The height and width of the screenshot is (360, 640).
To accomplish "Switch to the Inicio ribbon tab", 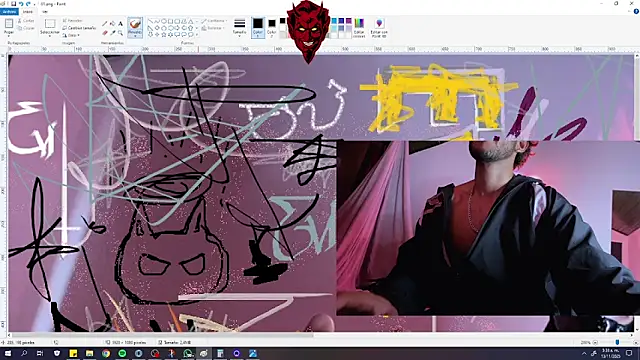I will point(28,12).
